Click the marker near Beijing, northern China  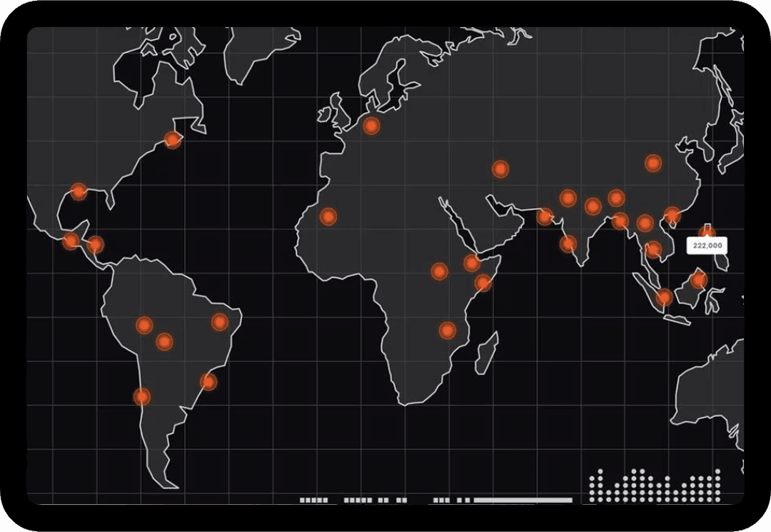tap(653, 164)
